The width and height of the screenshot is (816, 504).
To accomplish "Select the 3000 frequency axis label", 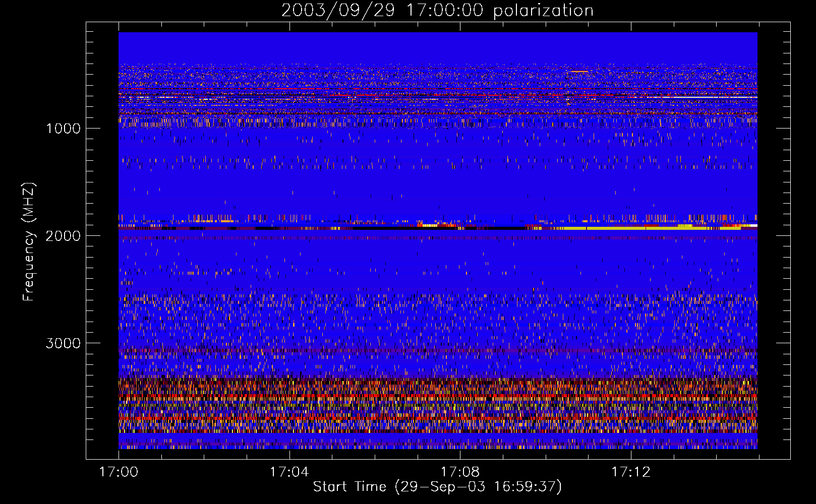I will (63, 343).
